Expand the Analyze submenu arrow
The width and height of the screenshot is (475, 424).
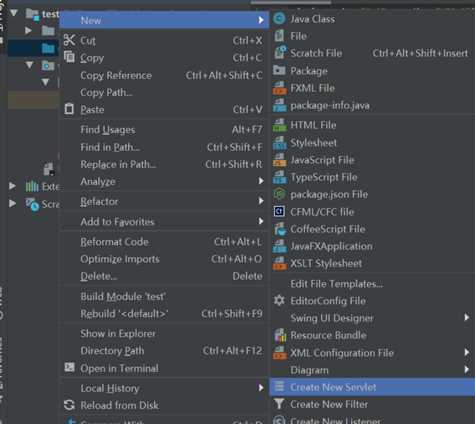(261, 181)
